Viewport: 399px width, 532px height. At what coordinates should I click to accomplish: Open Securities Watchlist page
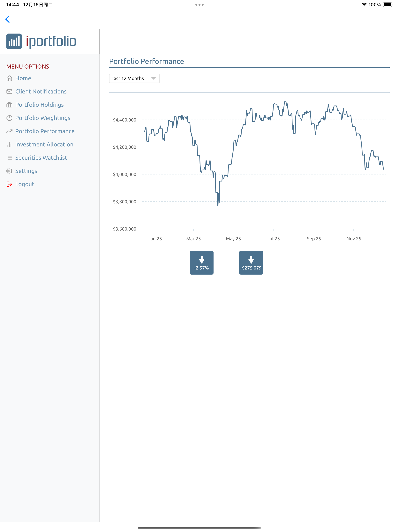41,158
